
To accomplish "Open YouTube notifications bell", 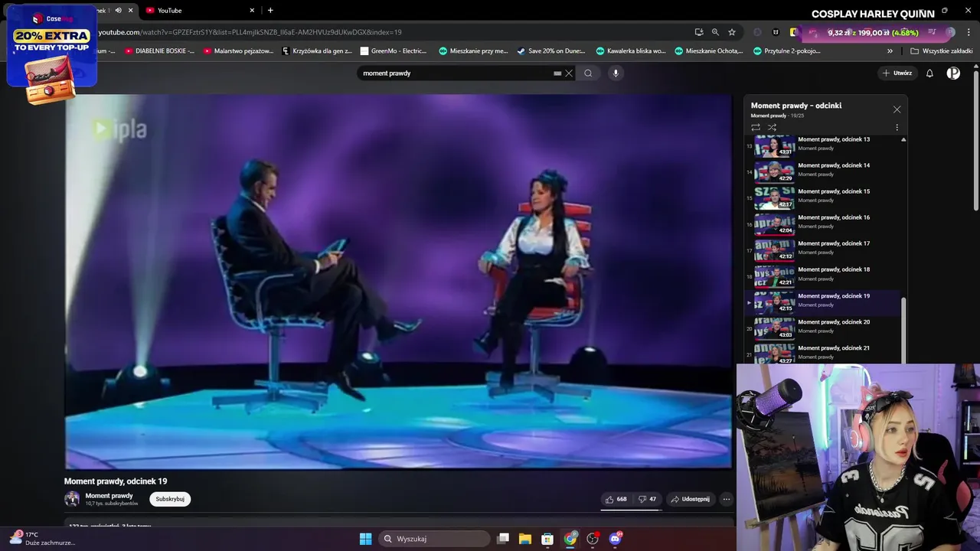I will 929,73.
